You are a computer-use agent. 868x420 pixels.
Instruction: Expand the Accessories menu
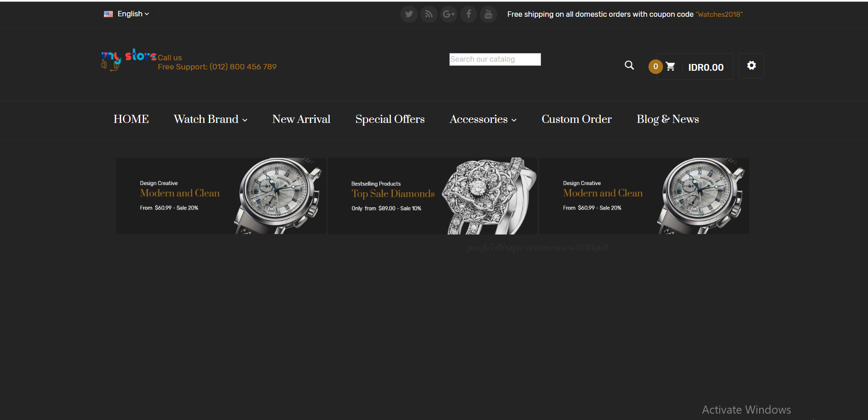click(x=483, y=119)
